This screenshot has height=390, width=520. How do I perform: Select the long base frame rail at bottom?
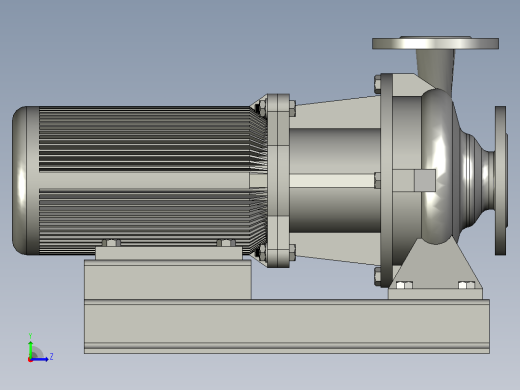[x=287, y=326]
